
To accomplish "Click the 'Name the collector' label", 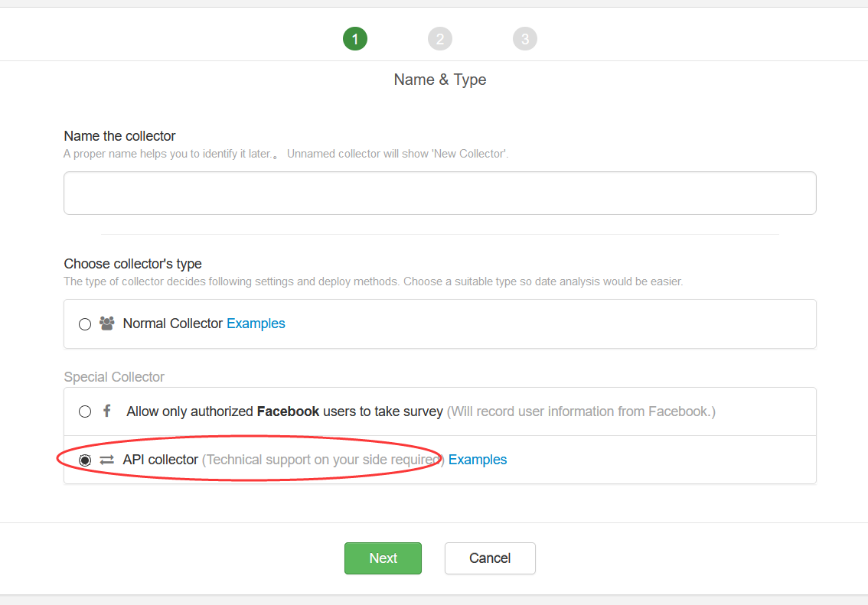I will pyautogui.click(x=120, y=136).
